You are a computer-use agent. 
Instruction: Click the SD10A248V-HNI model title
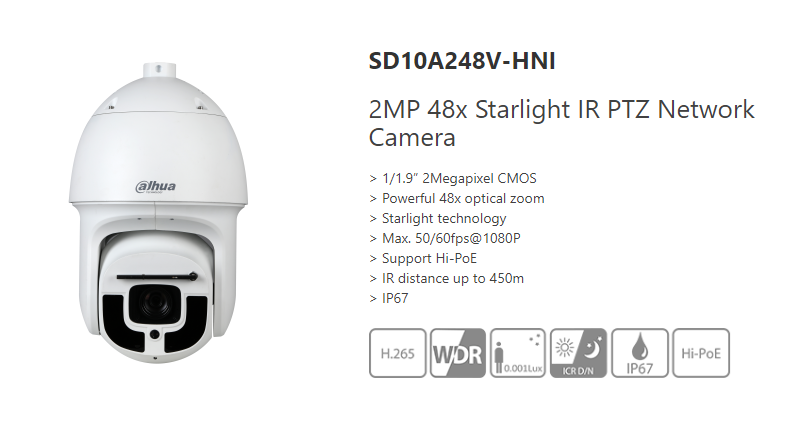[x=462, y=61]
